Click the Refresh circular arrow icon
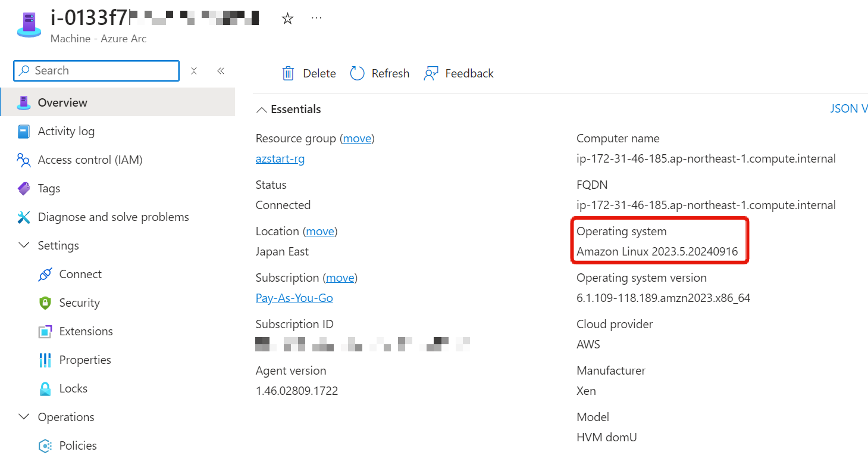Image resolution: width=868 pixels, height=455 pixels. tap(357, 73)
